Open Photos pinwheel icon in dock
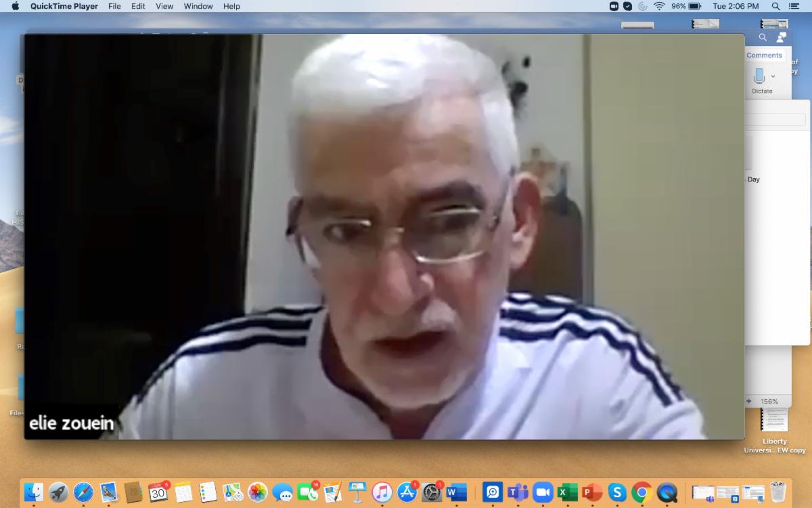 pyautogui.click(x=258, y=492)
